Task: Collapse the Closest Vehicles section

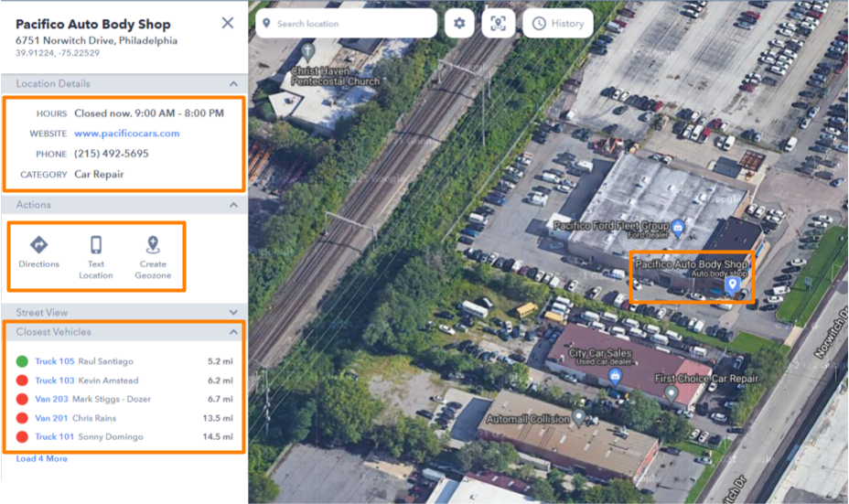Action: pos(233,332)
